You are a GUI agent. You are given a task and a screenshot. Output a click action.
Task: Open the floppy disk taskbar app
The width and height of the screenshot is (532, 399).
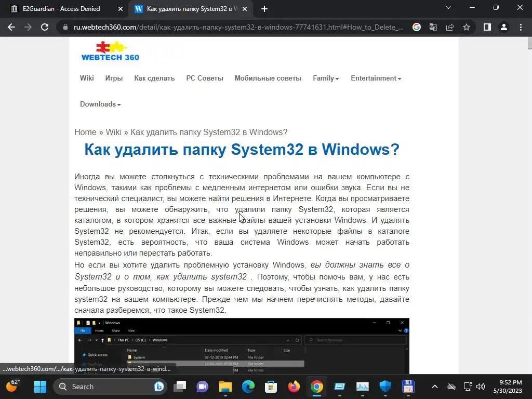pos(408,387)
